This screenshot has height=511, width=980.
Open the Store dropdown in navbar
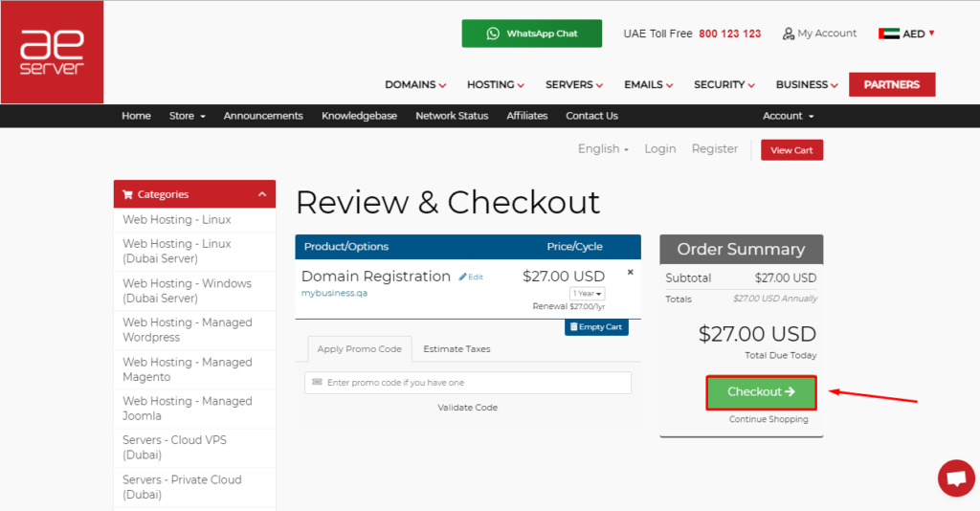point(187,116)
